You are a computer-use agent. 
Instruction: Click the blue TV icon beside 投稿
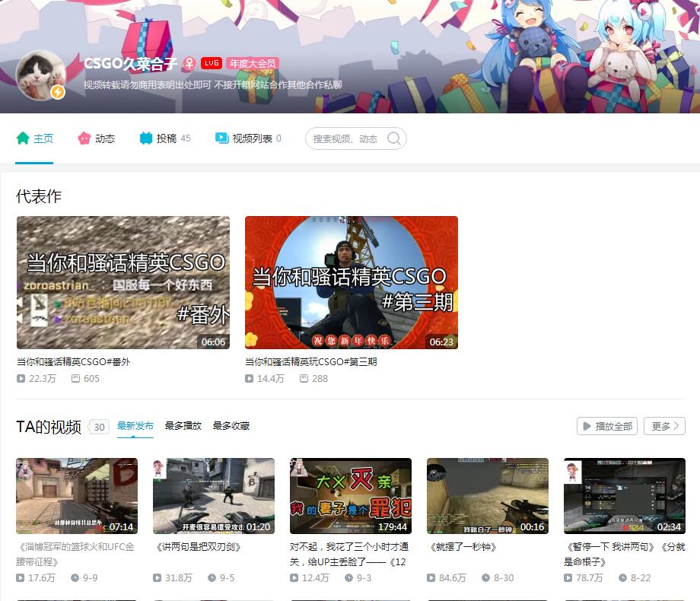coord(146,138)
